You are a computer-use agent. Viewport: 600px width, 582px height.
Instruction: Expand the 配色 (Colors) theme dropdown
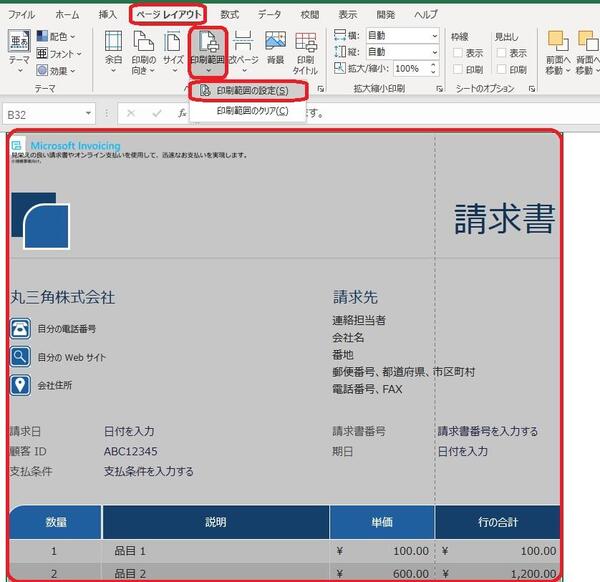pos(60,35)
